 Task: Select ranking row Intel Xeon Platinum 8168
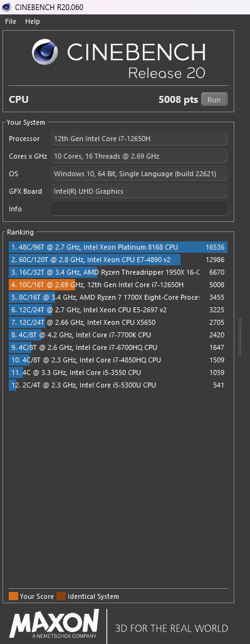point(118,247)
